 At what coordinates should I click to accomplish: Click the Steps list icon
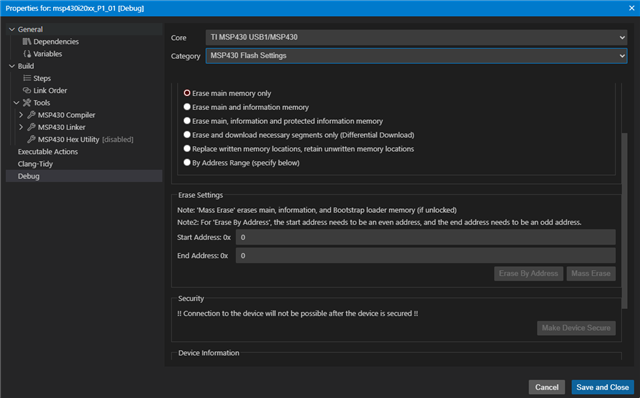pyautogui.click(x=27, y=78)
